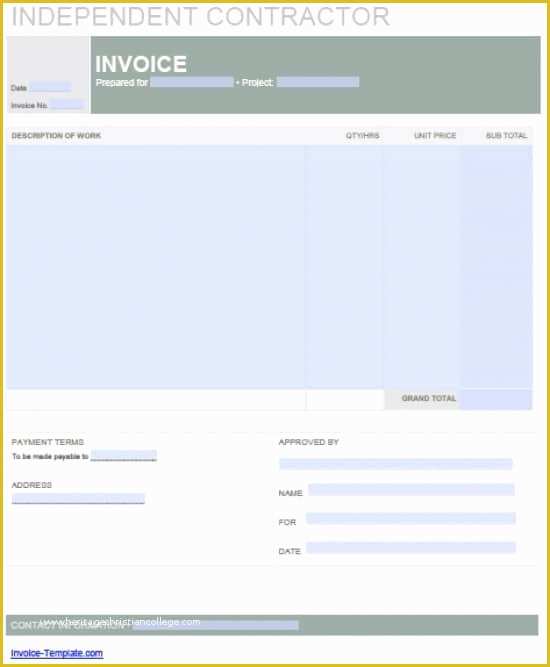Screen dimensions: 550x667
Task: Click the Date field under Approved By
Action: (x=411, y=547)
